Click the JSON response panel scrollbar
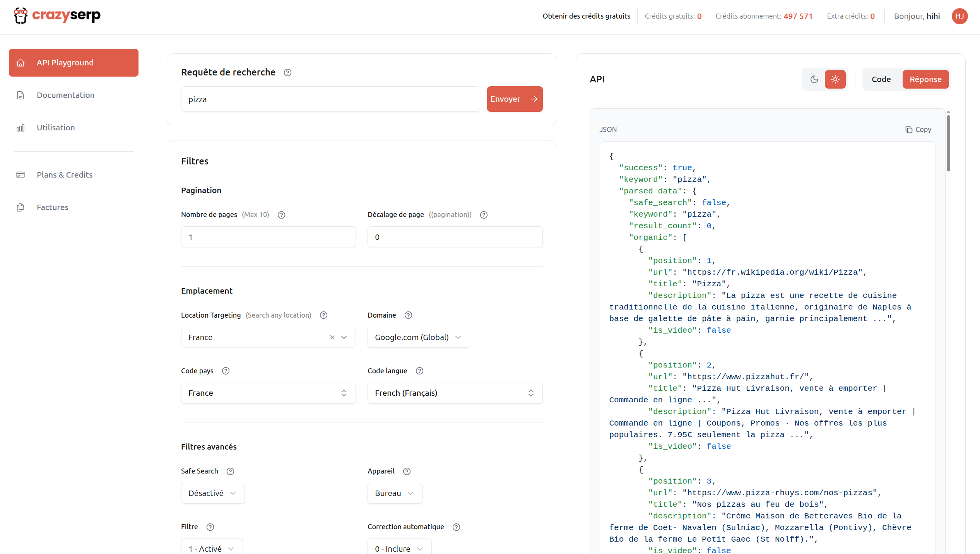This screenshot has width=980, height=554. (x=948, y=143)
